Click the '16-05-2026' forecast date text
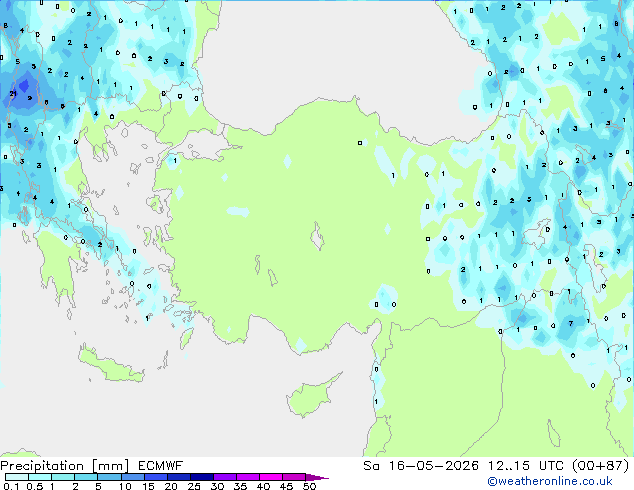This screenshot has width=634, height=490. tap(434, 466)
